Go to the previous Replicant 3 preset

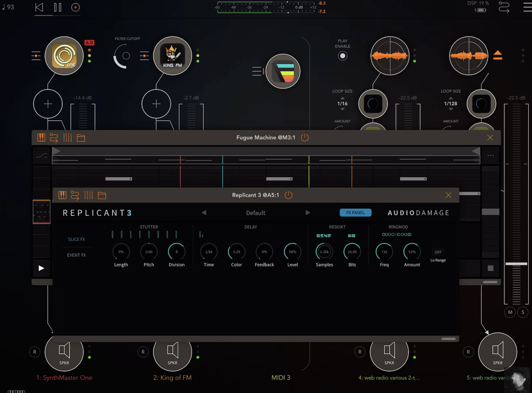coord(204,213)
